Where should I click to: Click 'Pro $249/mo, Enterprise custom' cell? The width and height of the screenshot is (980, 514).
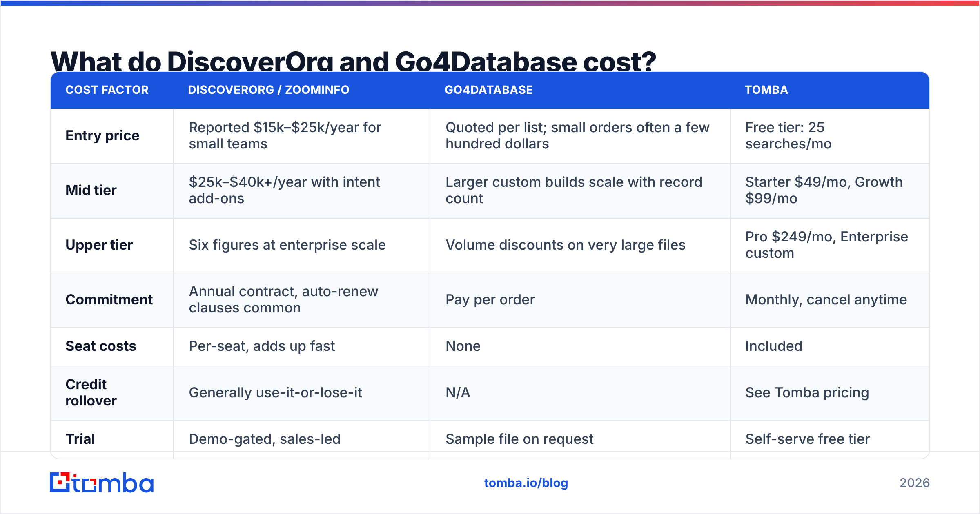826,245
